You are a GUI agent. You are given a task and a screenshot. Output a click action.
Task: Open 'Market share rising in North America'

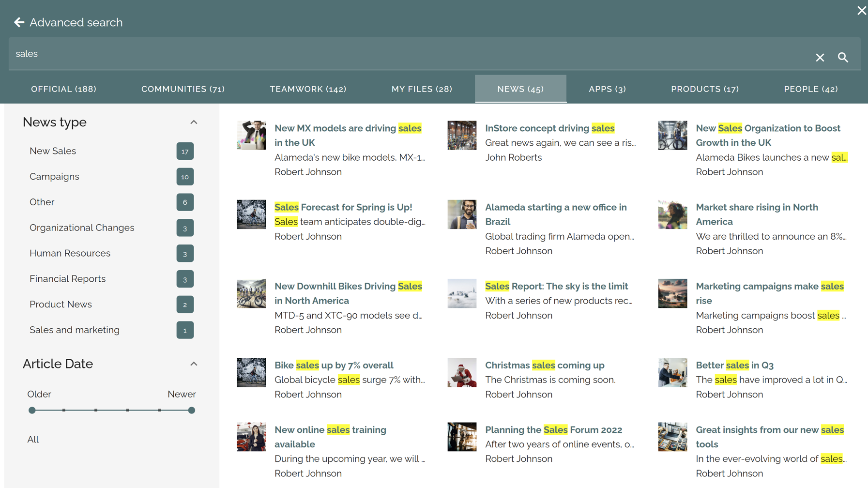[x=757, y=214]
